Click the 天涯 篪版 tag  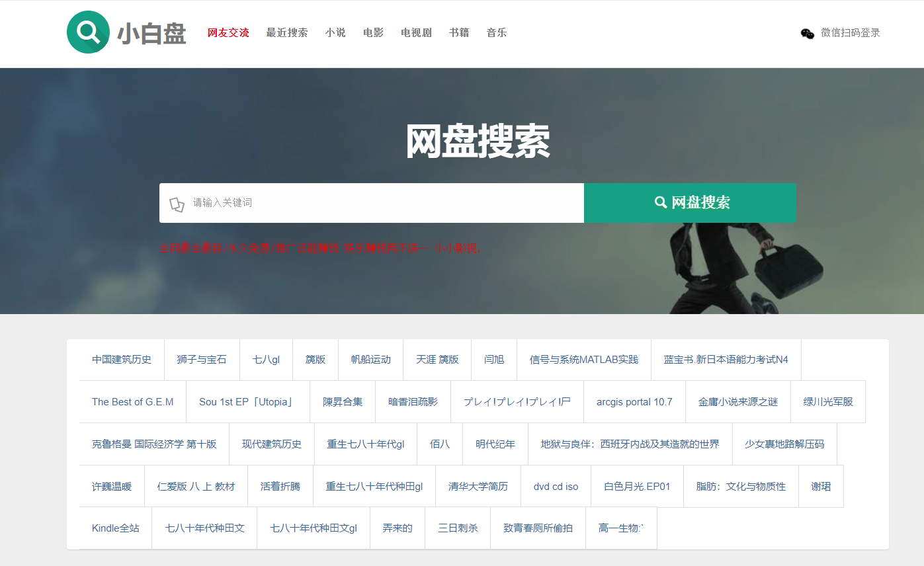[x=437, y=360]
